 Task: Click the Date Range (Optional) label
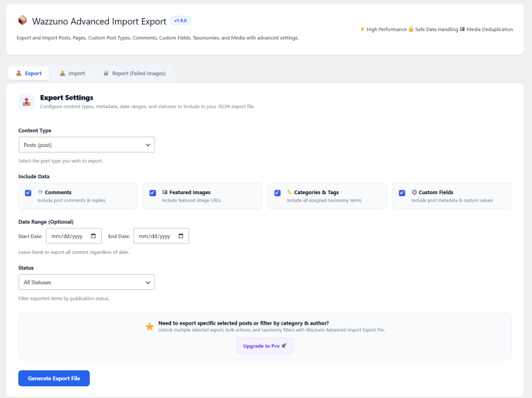pyautogui.click(x=46, y=222)
